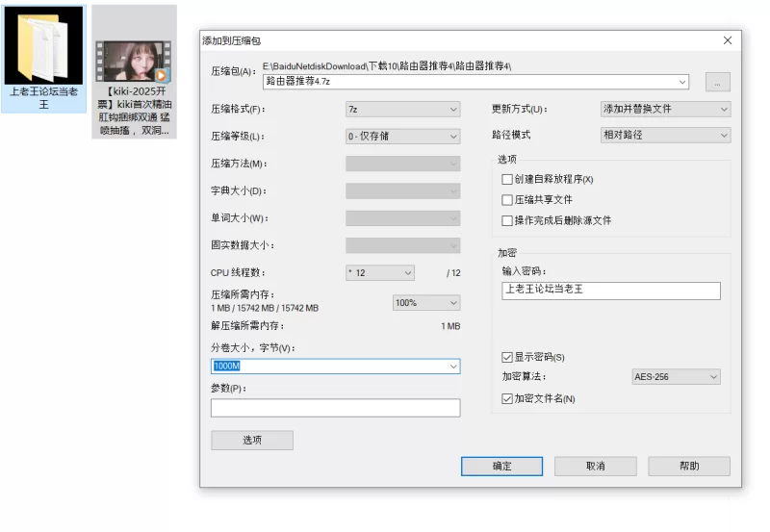Viewport: 770px width, 532px height.
Task: Click the video file name starting with kiki-2025
Action: click(x=135, y=111)
